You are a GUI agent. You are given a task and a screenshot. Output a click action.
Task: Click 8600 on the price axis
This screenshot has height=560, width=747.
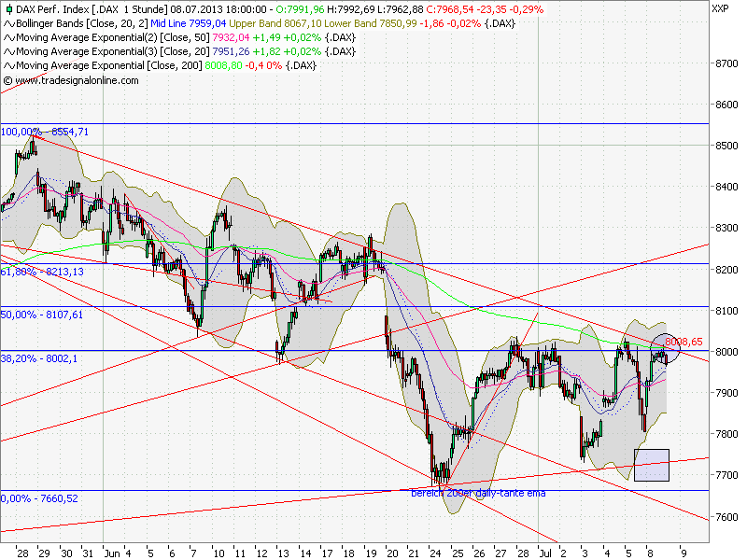pyautogui.click(x=726, y=105)
